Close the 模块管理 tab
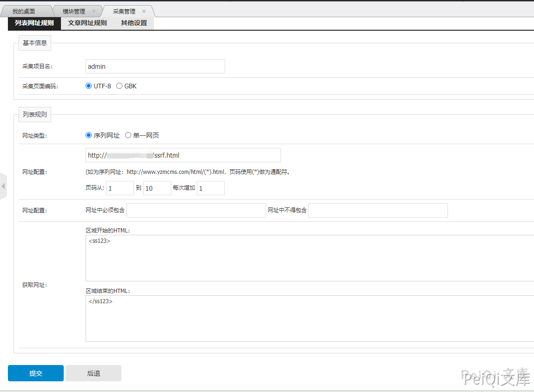534x392 pixels. tap(93, 11)
